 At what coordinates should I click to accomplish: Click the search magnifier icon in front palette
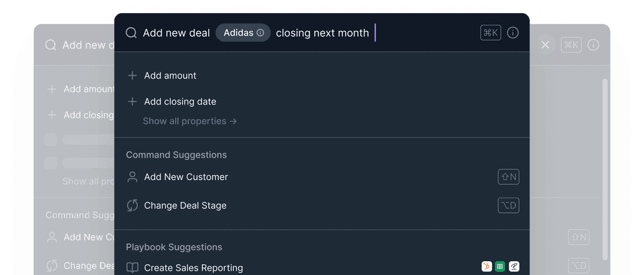[131, 33]
